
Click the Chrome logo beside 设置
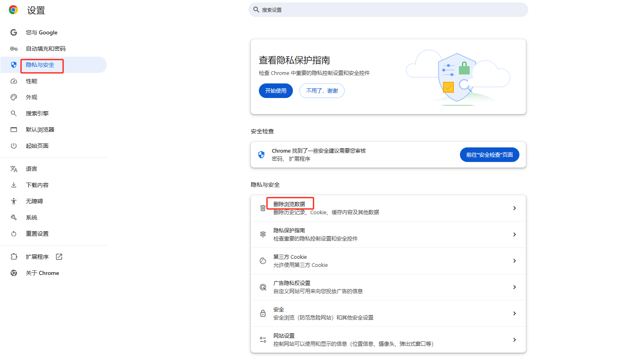pyautogui.click(x=13, y=10)
